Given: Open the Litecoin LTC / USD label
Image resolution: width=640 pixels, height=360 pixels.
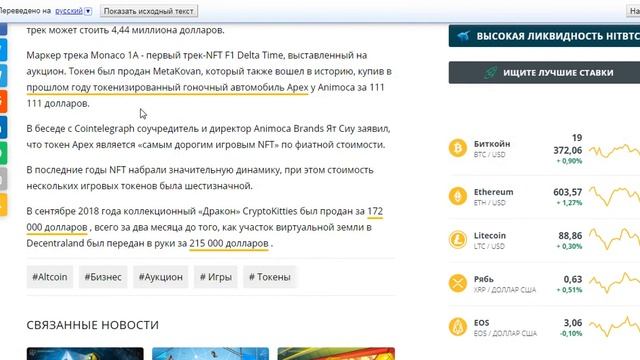Looking at the screenshot, I should pos(490,240).
